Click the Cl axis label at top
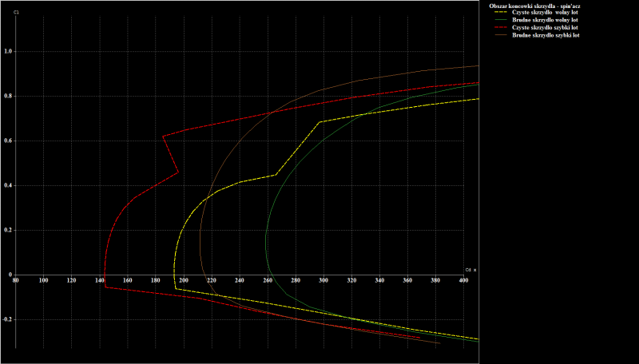Viewport: 639px width, 364px height. (17, 12)
